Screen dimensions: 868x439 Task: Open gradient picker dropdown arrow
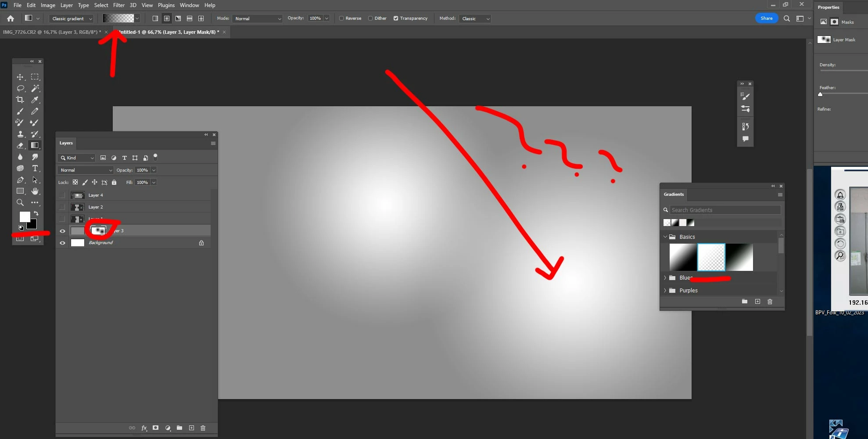coord(137,18)
